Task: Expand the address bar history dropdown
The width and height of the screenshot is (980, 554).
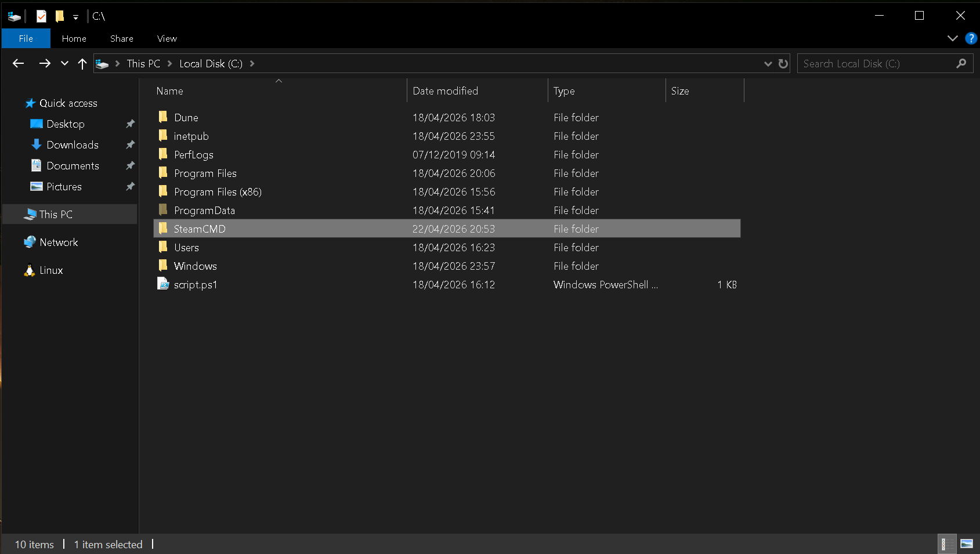Action: pos(768,64)
